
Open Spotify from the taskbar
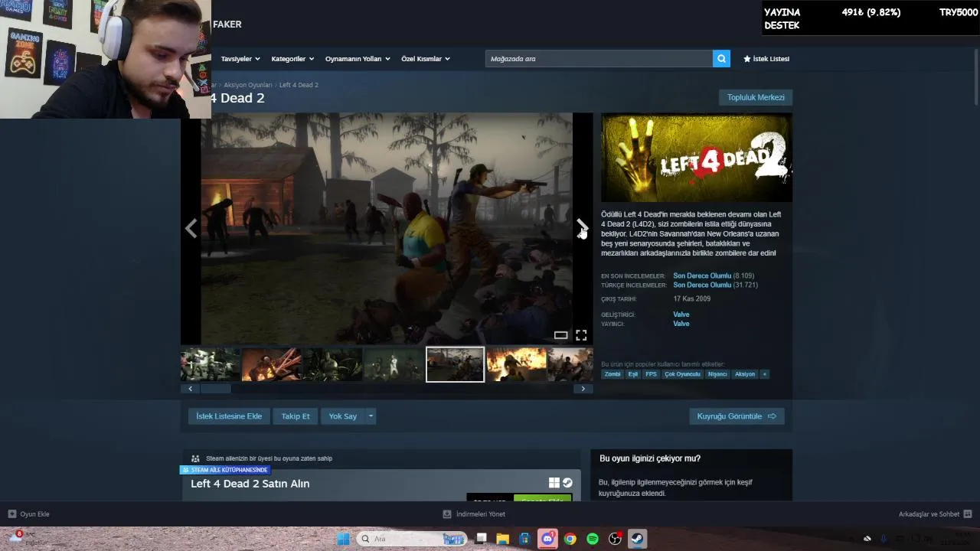tap(593, 539)
